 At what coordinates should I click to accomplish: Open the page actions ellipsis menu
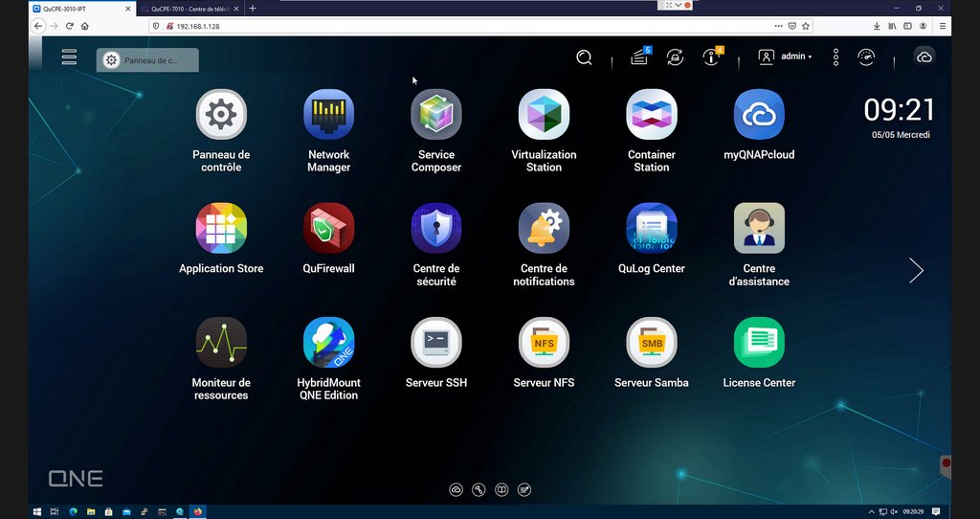pyautogui.click(x=778, y=26)
